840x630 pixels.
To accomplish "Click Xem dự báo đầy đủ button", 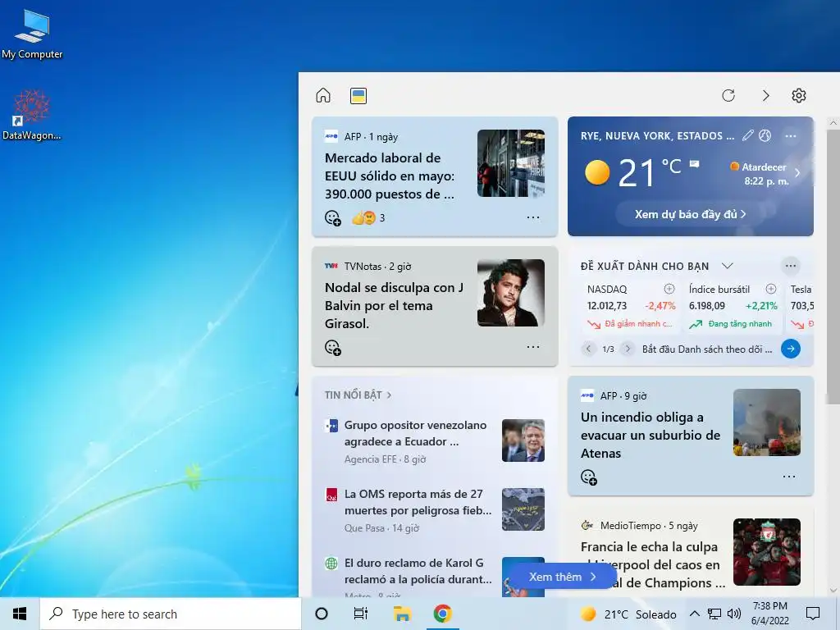I will (x=690, y=214).
